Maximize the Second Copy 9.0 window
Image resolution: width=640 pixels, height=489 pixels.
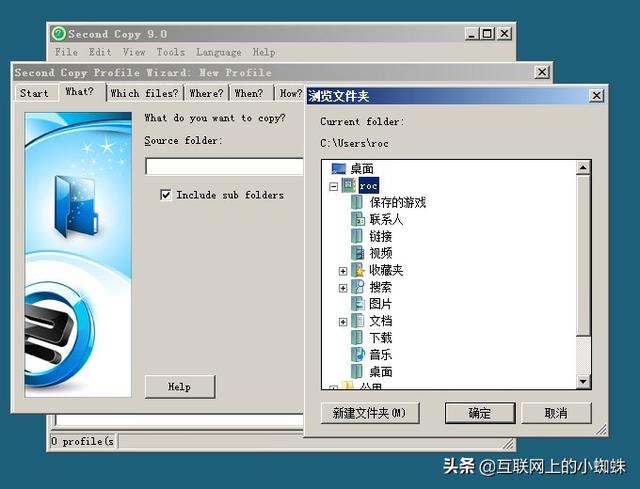click(487, 33)
